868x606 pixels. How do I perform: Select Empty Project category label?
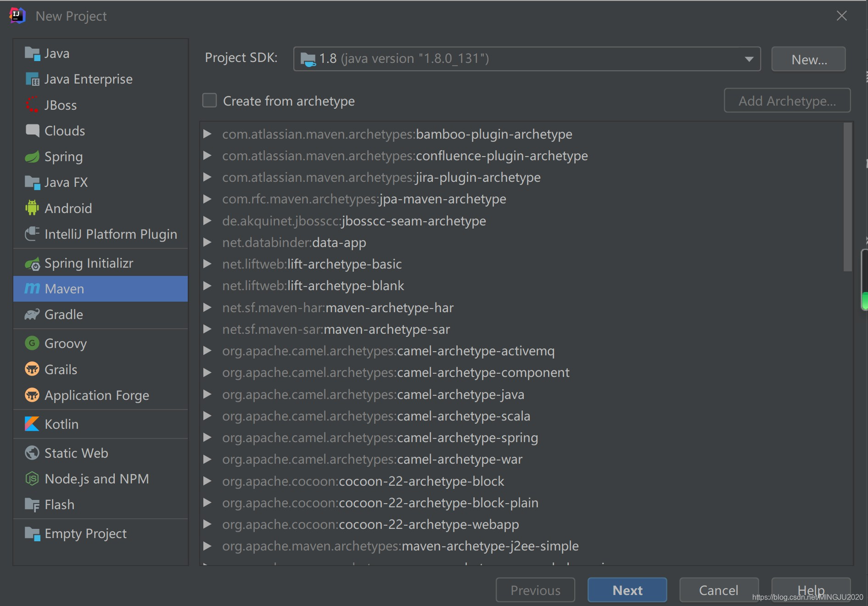(85, 533)
